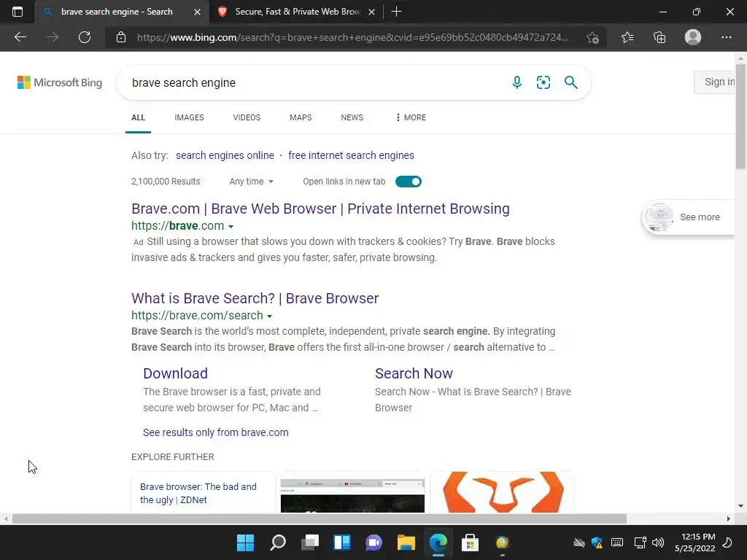Open Edge settings and more menu
The height and width of the screenshot is (560, 747).
pos(726,37)
